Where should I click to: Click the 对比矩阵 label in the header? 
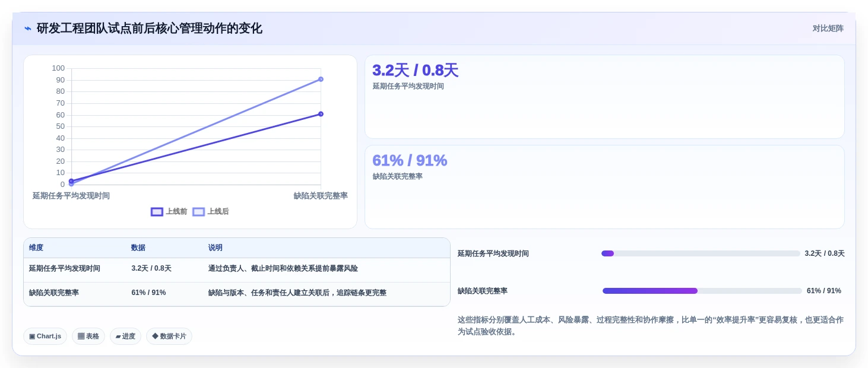tap(828, 28)
